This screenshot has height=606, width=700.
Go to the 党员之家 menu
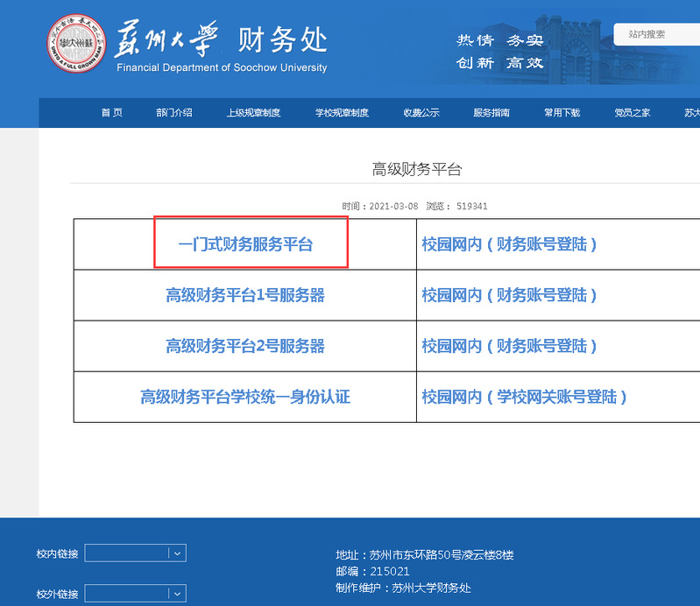point(633,113)
